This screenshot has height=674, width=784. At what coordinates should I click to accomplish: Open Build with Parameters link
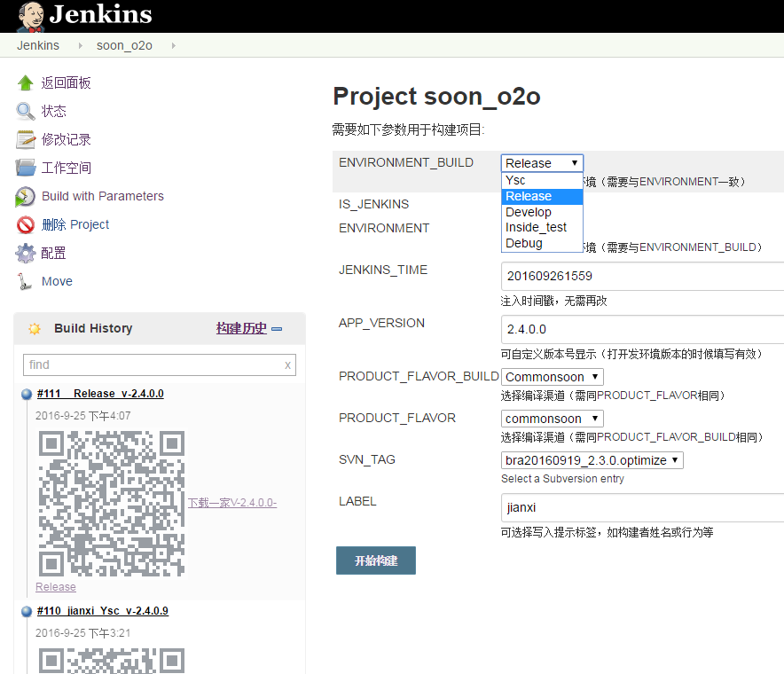tap(103, 196)
